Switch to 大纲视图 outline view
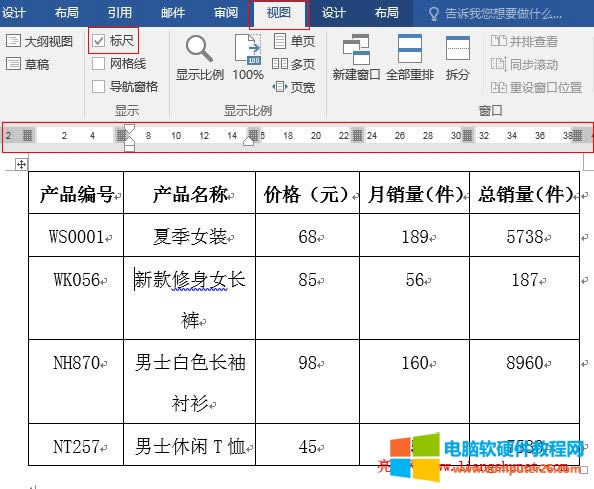The image size is (594, 489). (39, 41)
